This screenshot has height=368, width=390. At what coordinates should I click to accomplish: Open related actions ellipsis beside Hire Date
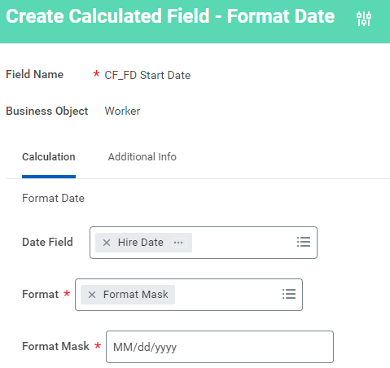pyautogui.click(x=178, y=242)
